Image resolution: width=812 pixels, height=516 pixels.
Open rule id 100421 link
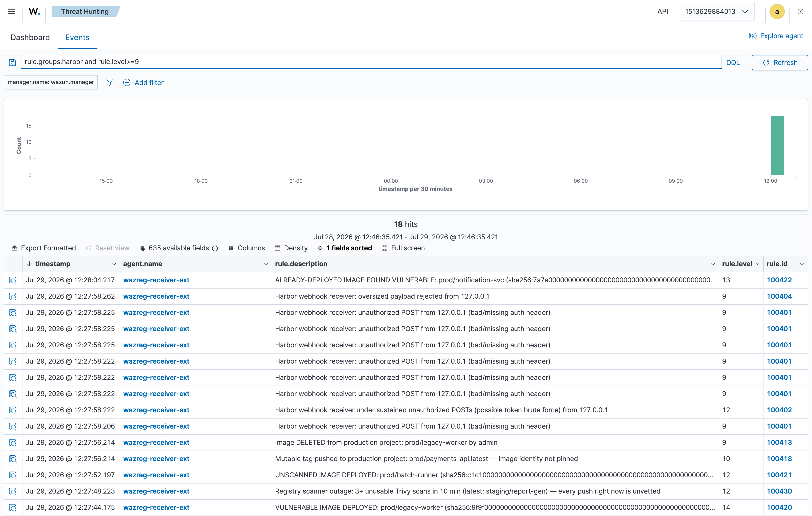click(779, 474)
